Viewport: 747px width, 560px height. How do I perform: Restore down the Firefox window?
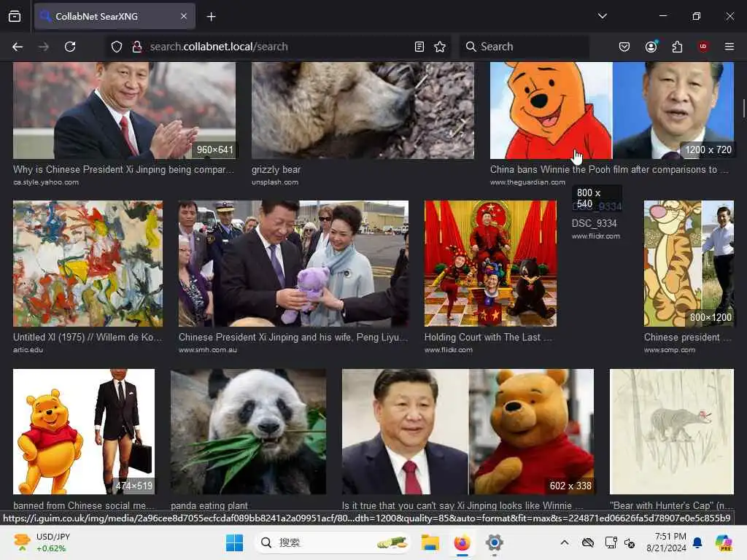tap(696, 16)
